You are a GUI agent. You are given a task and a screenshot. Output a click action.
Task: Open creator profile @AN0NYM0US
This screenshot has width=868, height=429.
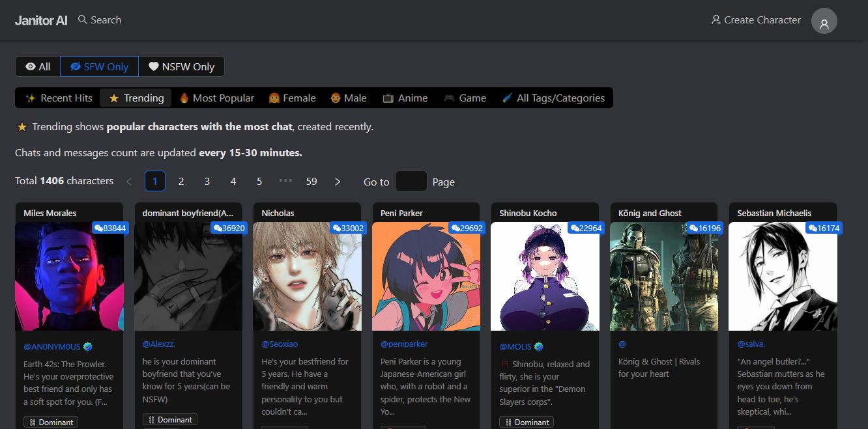pyautogui.click(x=52, y=347)
